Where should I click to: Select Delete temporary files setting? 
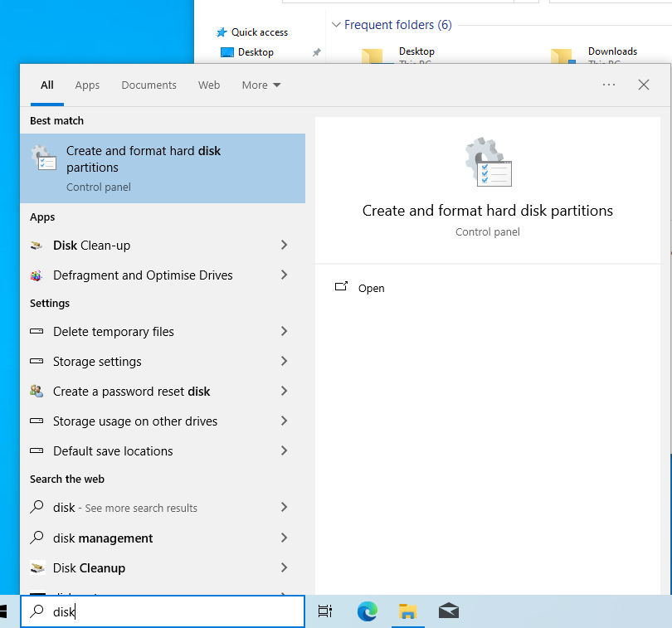pos(163,331)
